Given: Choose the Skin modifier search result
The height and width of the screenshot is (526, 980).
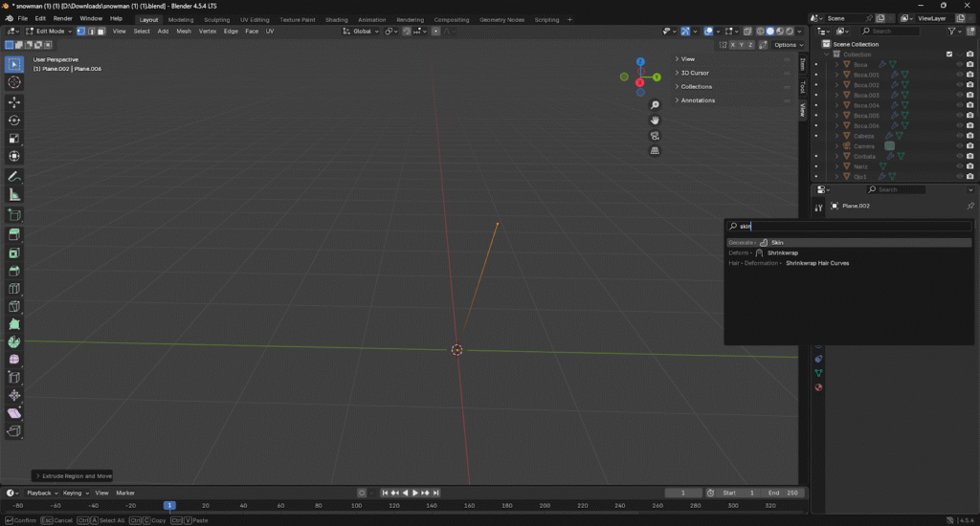Looking at the screenshot, I should [777, 243].
